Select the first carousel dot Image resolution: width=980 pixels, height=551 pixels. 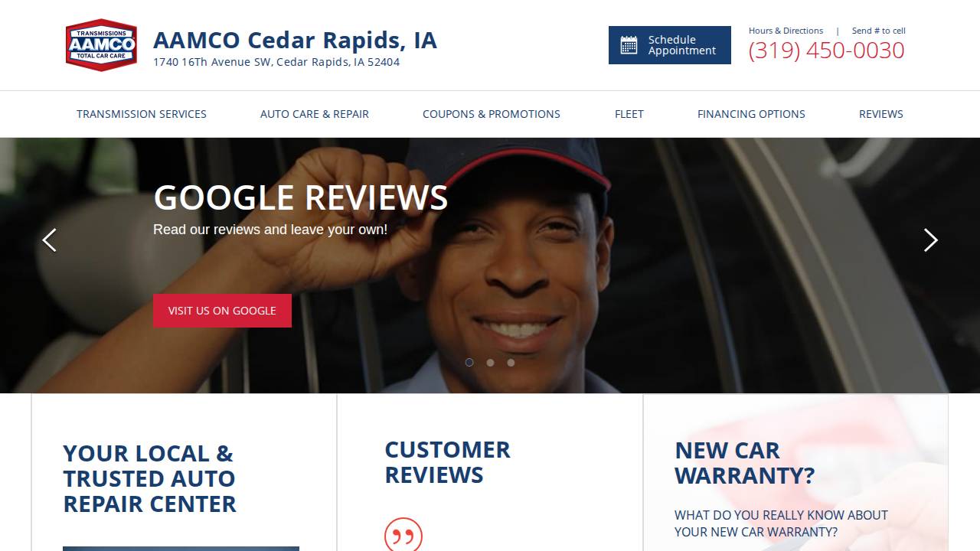point(469,363)
